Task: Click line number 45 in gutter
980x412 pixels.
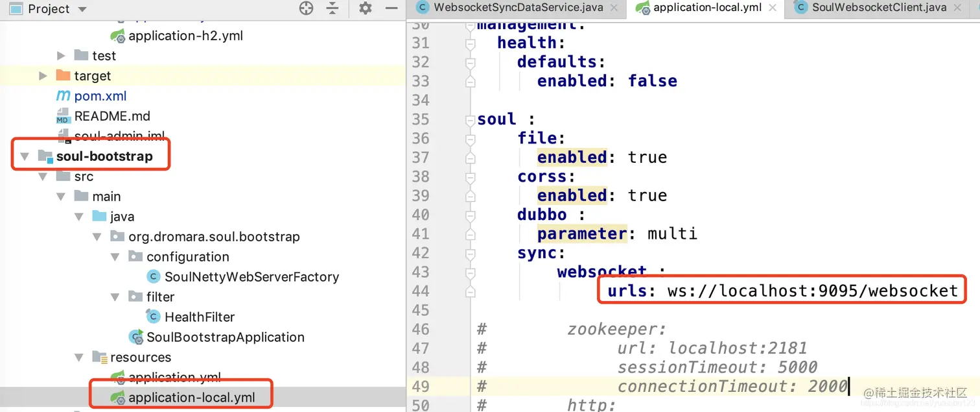Action: [x=421, y=310]
